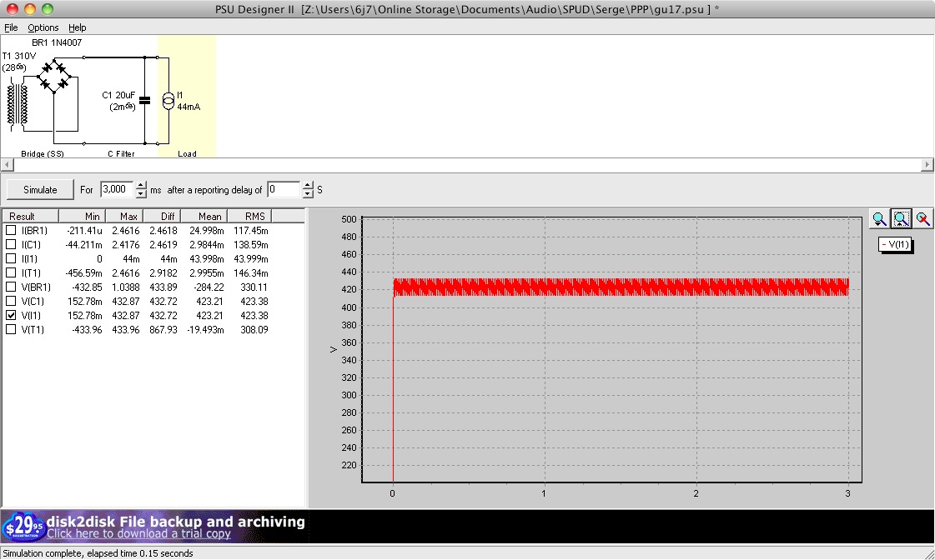Click the V(I1) legend label
The width and height of the screenshot is (935, 560).
point(895,244)
